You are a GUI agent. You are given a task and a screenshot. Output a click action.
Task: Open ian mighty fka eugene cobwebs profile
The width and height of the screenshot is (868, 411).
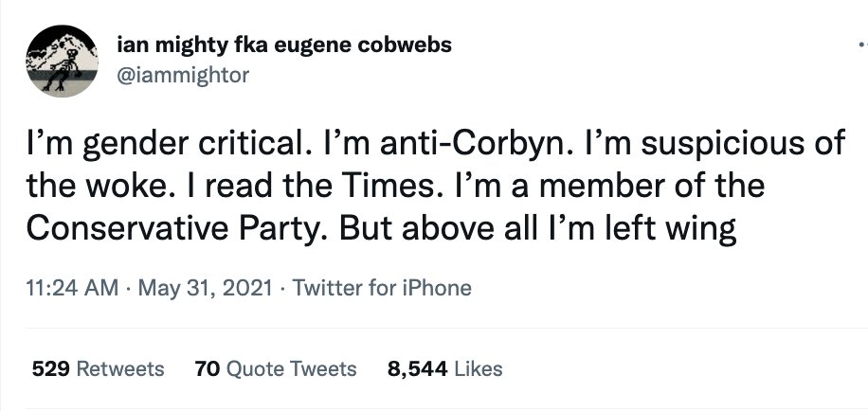[282, 45]
